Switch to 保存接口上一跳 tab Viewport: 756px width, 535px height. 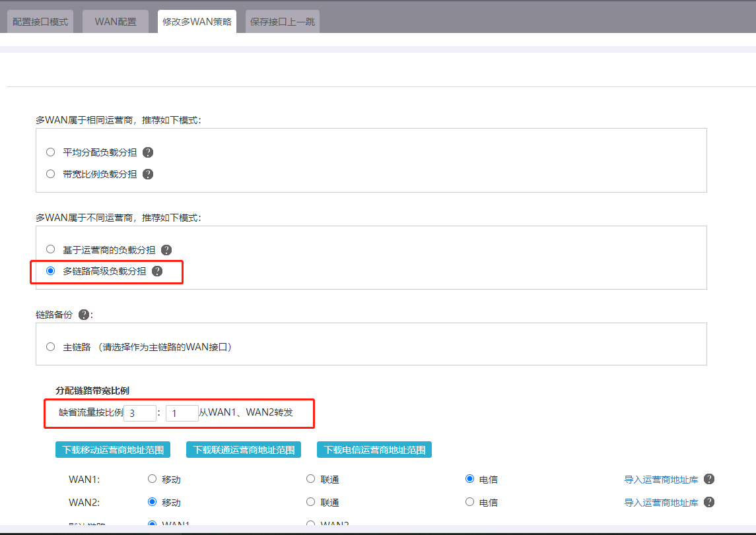point(283,22)
